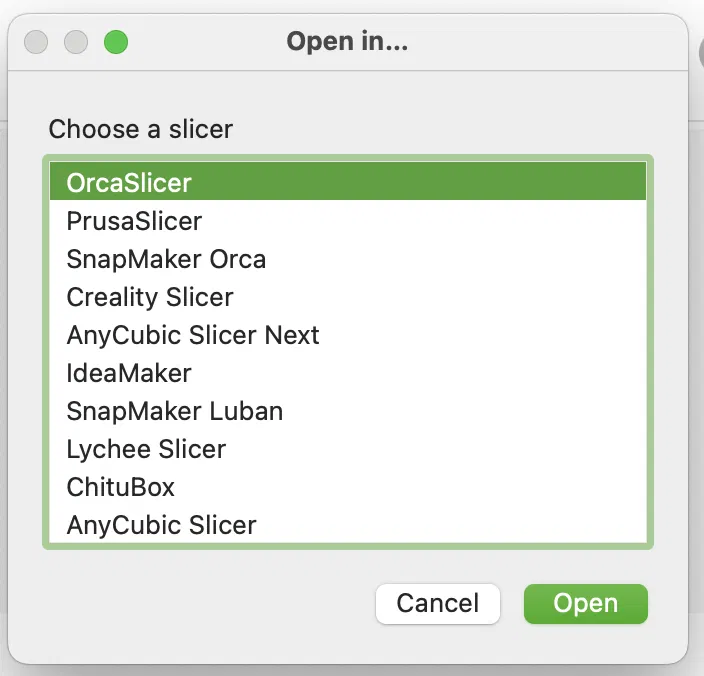
Task: Click the 'Choose a slicer' label
Action: pyautogui.click(x=141, y=129)
